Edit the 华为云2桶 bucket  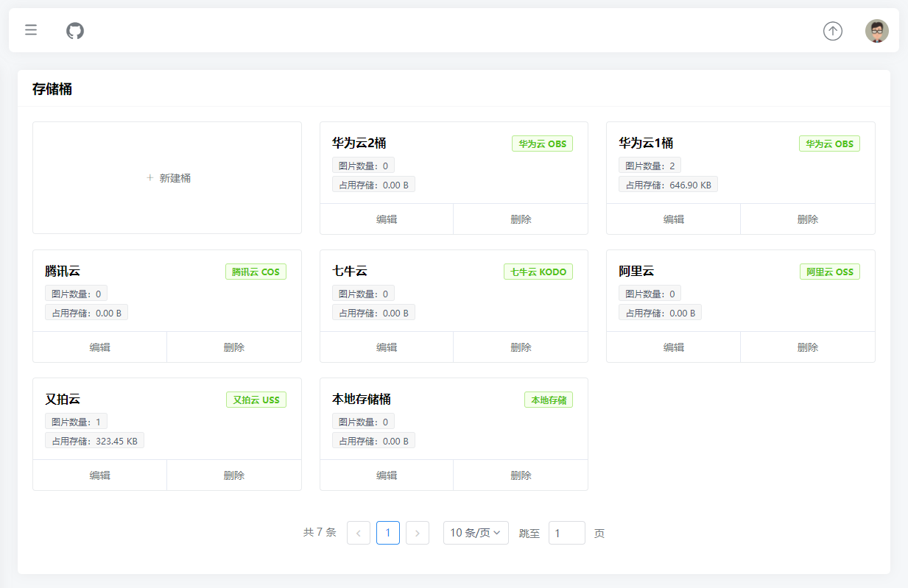387,219
